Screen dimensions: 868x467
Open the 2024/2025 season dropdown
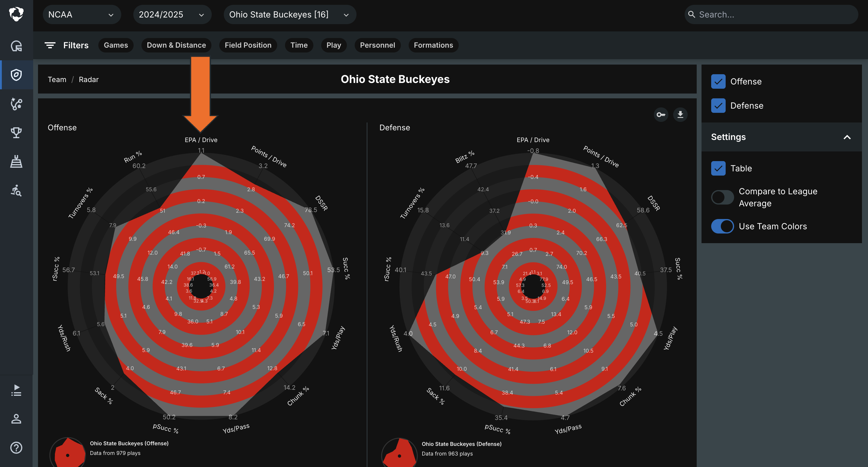click(172, 14)
